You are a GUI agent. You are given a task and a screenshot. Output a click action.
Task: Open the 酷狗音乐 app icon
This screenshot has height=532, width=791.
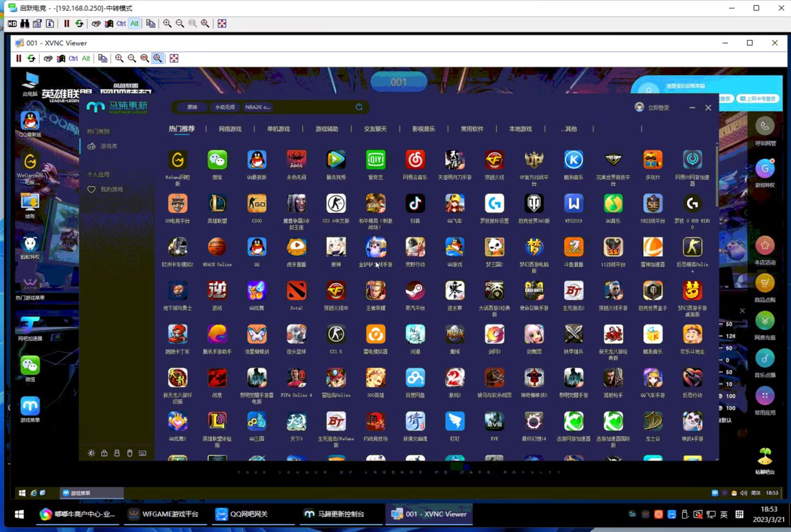tap(573, 160)
